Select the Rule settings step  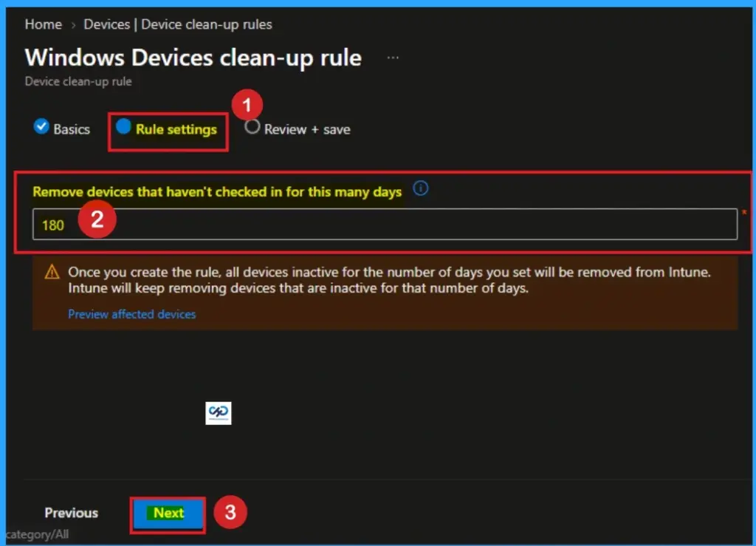click(167, 129)
